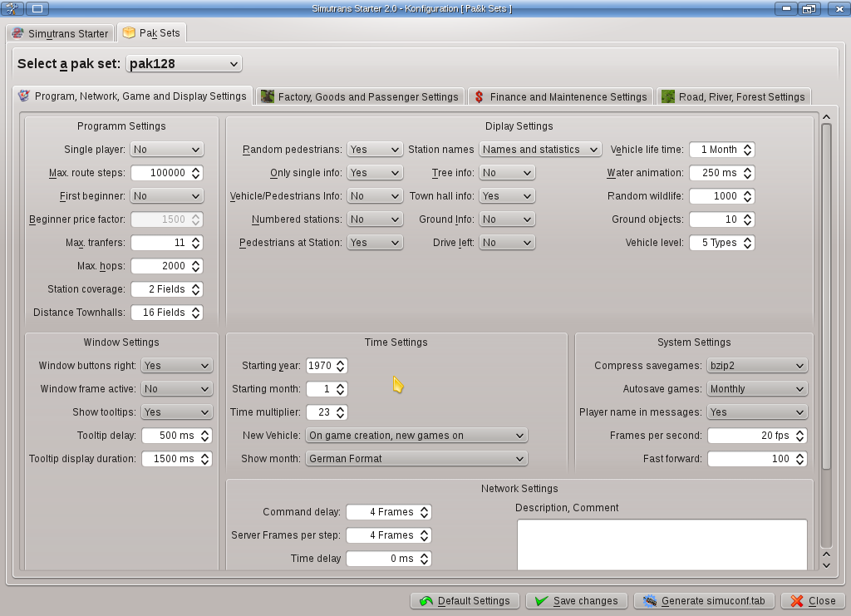Viewport: 851px width, 616px height.
Task: Click Time multiplier spinbox
Action: tap(327, 412)
